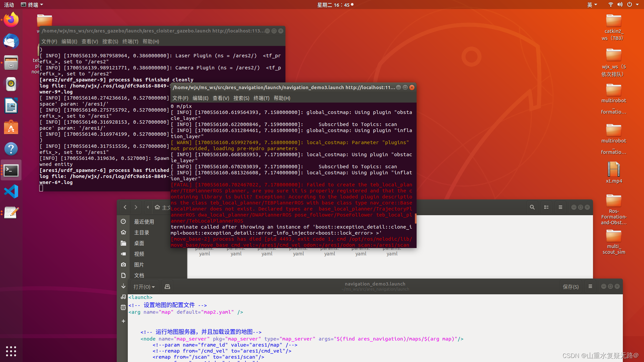Go forward in file manager
The image size is (644, 362).
click(x=136, y=207)
